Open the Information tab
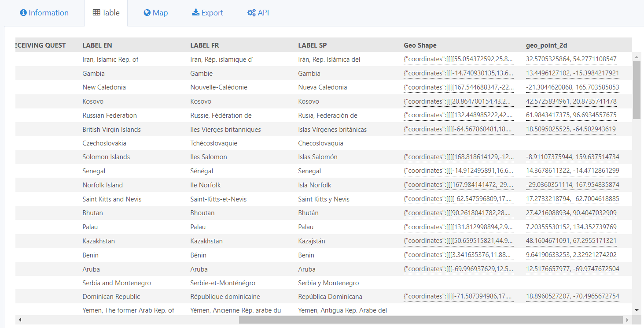644x328 pixels. point(44,13)
